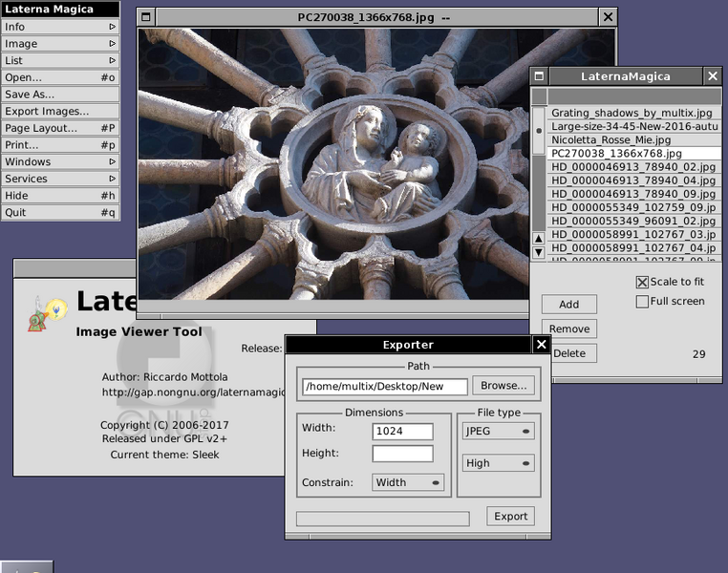728x573 pixels.
Task: Click the Export button
Action: click(x=511, y=516)
